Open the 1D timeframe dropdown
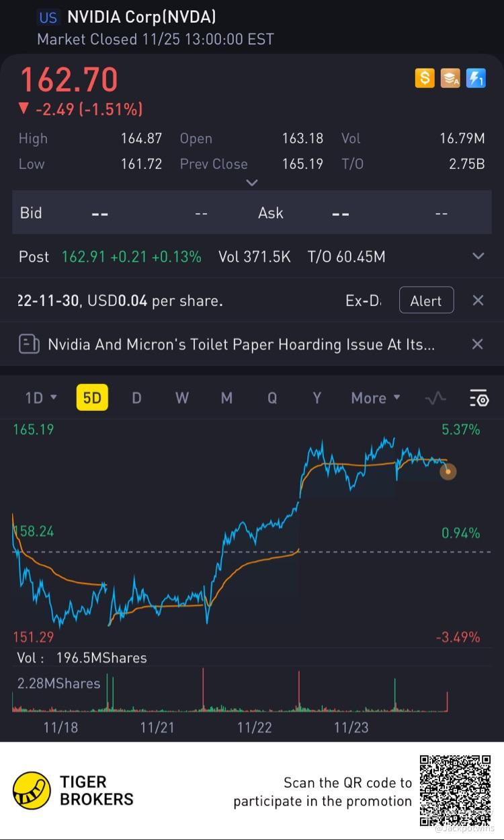Image resolution: width=504 pixels, height=840 pixels. coord(40,398)
